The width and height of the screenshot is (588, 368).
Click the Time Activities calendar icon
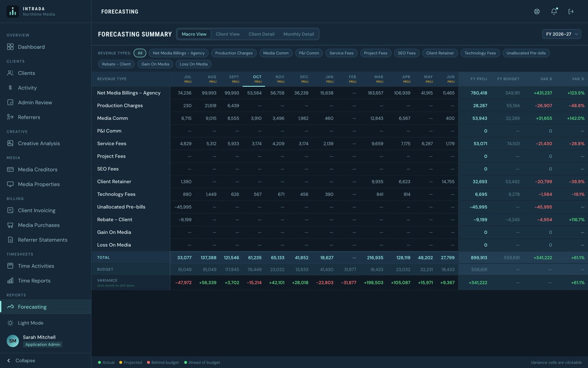click(x=10, y=266)
